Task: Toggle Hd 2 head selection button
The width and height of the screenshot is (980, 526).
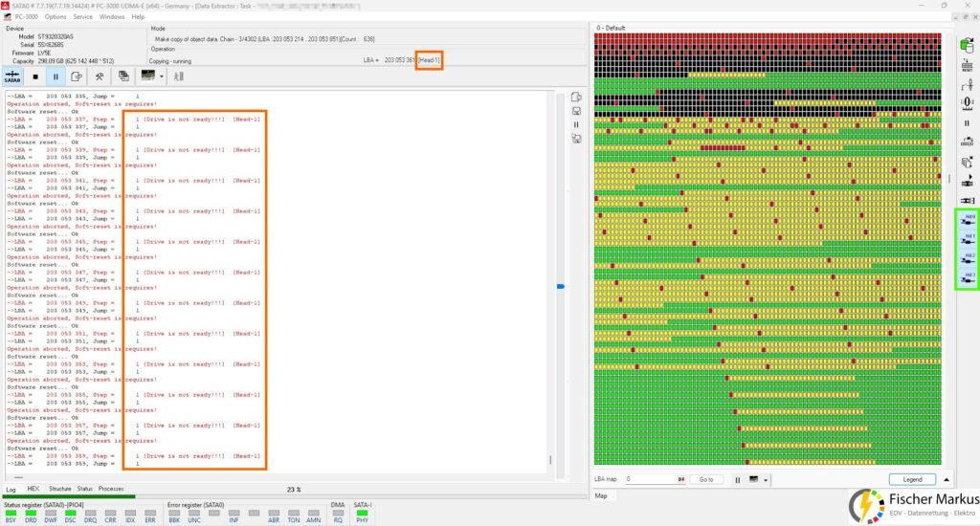Action: coord(968,259)
